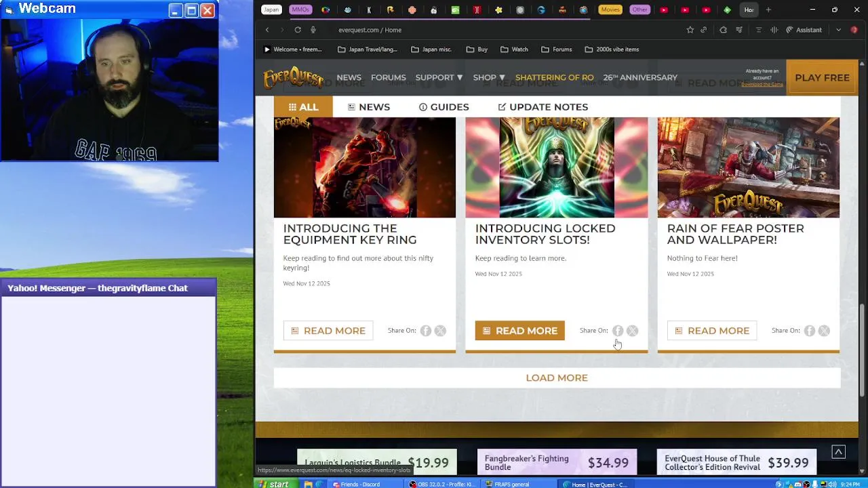Open the EverQuest logo home link

[x=293, y=78]
